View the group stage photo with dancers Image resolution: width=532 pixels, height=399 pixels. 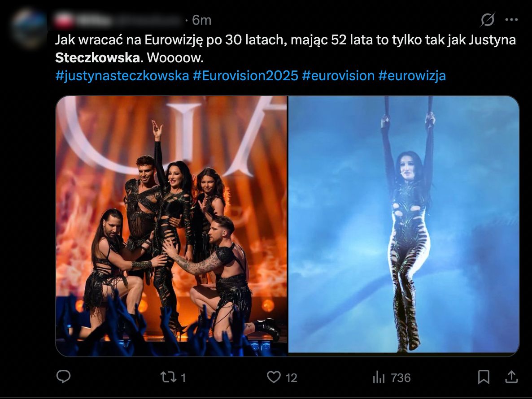(x=171, y=226)
